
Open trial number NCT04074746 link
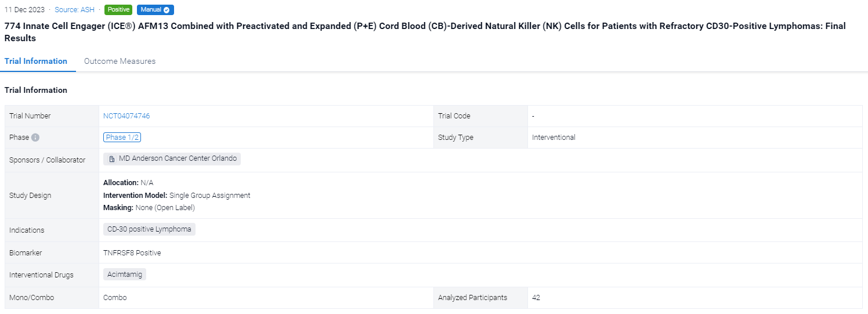[x=126, y=116]
